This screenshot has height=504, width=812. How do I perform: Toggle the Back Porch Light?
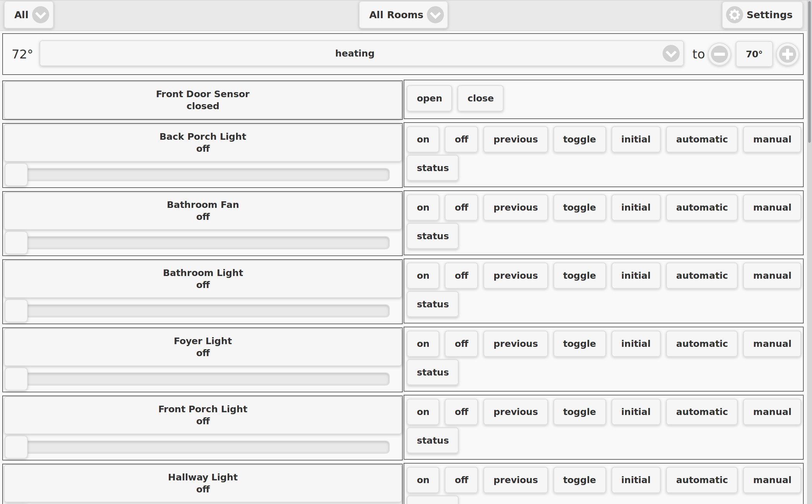[x=579, y=139]
